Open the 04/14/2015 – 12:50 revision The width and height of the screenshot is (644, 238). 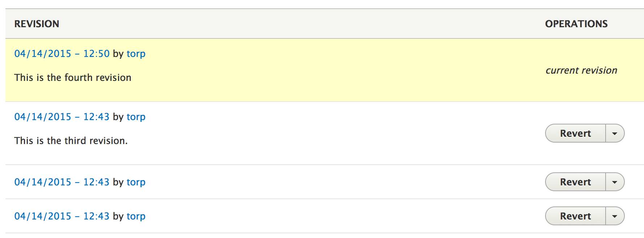tap(62, 53)
